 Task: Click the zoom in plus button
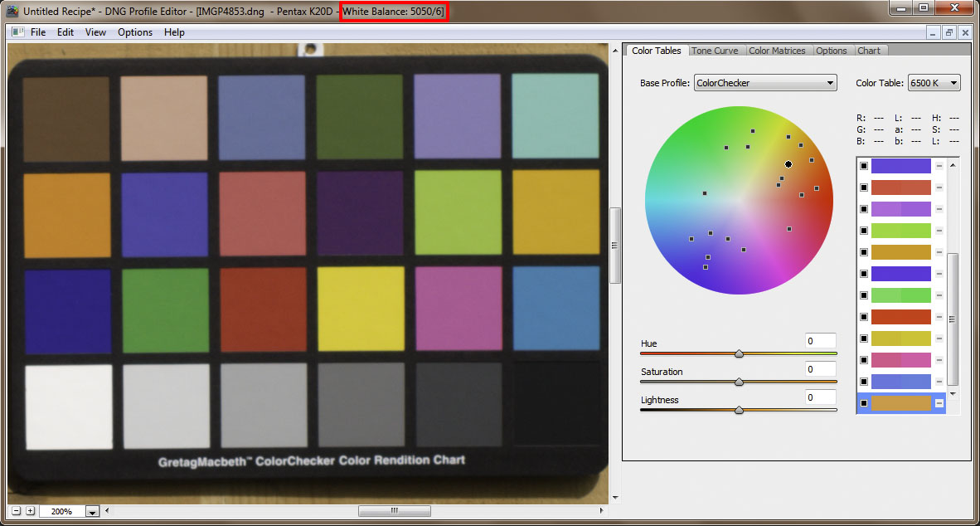(29, 511)
